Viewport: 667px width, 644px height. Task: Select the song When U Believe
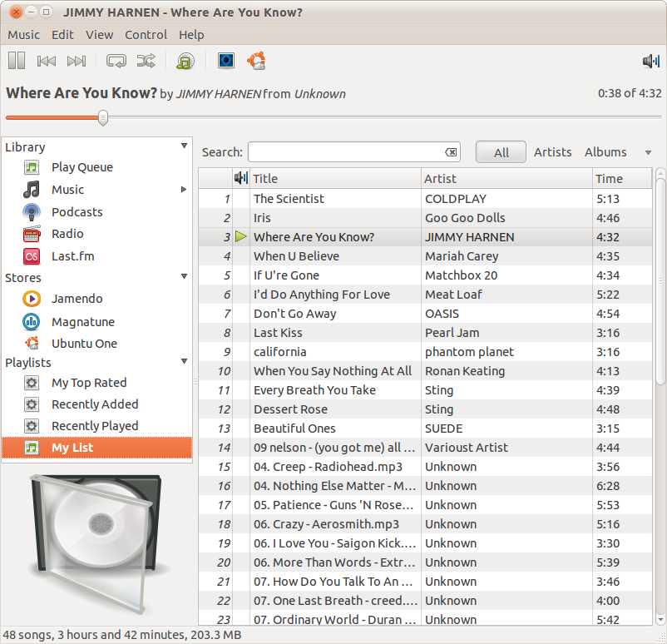297,256
